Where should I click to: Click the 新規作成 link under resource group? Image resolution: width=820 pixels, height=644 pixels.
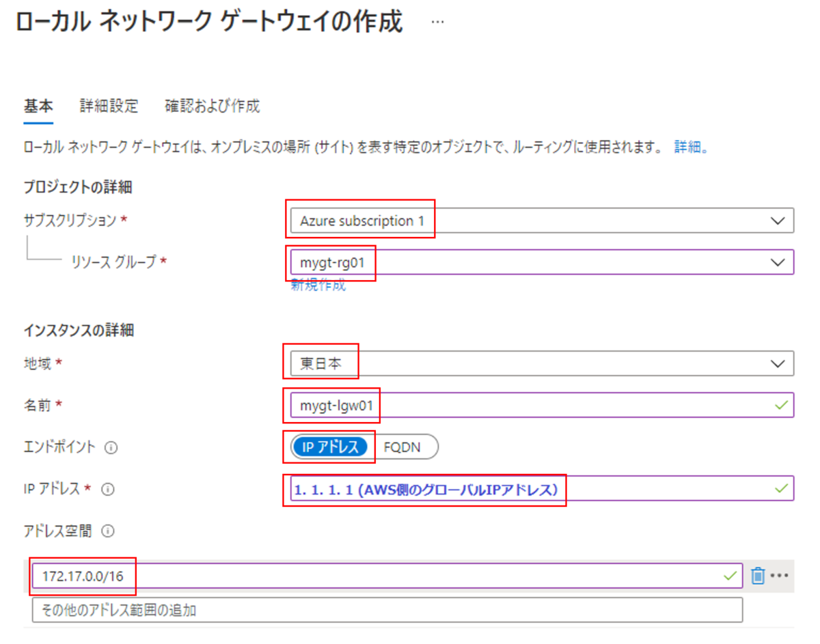pyautogui.click(x=317, y=285)
